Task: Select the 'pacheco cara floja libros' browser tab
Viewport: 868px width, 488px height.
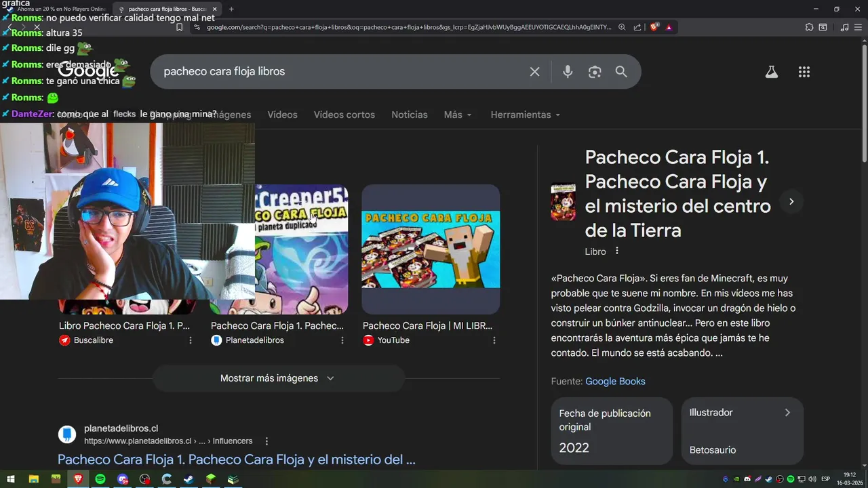Action: (x=166, y=9)
